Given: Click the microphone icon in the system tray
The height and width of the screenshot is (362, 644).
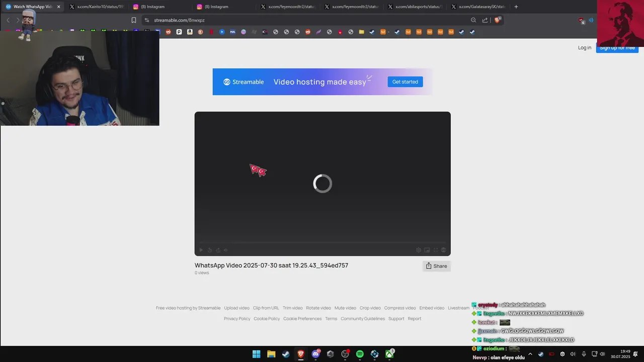Looking at the screenshot, I should 584,354.
